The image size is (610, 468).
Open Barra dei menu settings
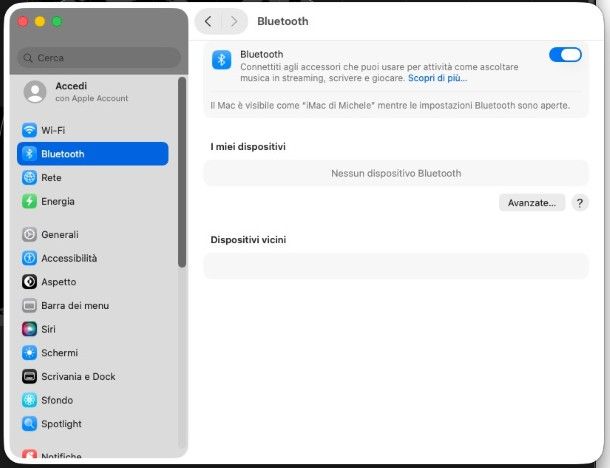pyautogui.click(x=93, y=305)
